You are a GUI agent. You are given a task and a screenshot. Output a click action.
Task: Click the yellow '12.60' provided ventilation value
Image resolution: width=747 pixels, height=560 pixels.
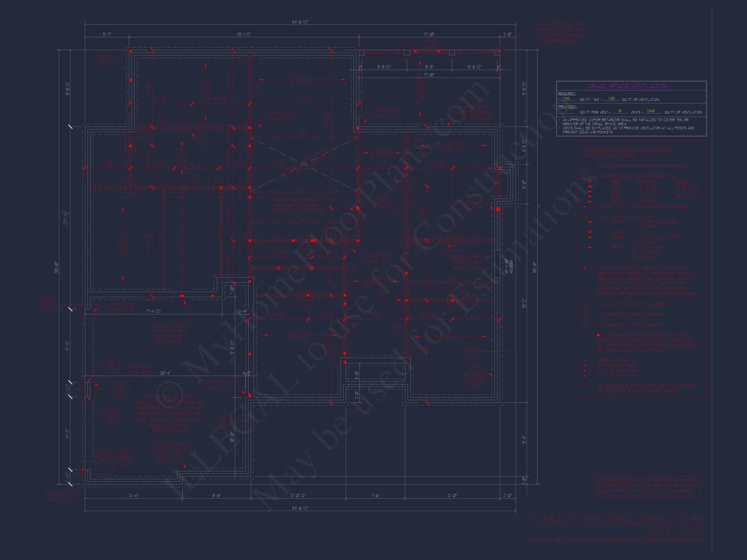(650, 111)
